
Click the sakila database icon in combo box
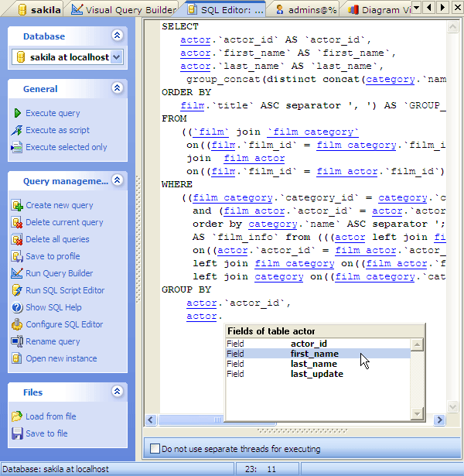(21, 57)
